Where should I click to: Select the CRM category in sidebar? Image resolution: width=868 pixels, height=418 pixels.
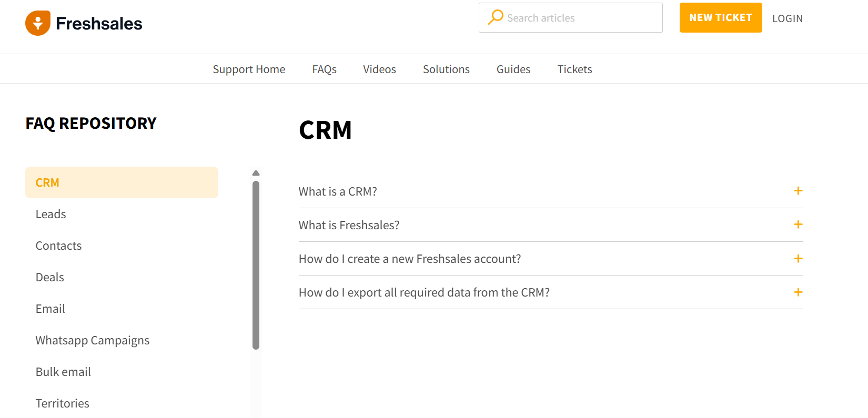tap(122, 182)
